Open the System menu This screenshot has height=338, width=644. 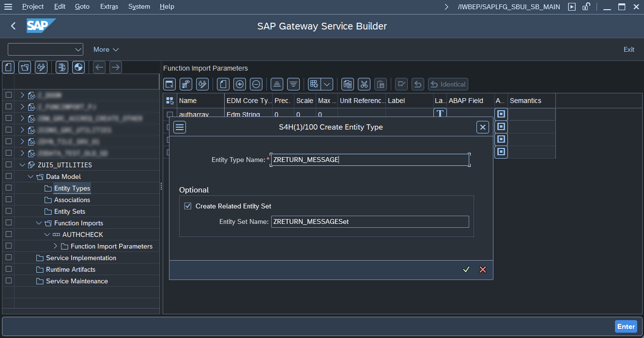(x=139, y=7)
